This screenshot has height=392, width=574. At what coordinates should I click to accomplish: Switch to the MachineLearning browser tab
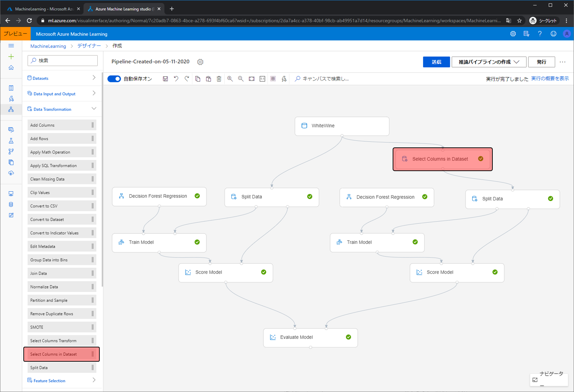click(44, 9)
